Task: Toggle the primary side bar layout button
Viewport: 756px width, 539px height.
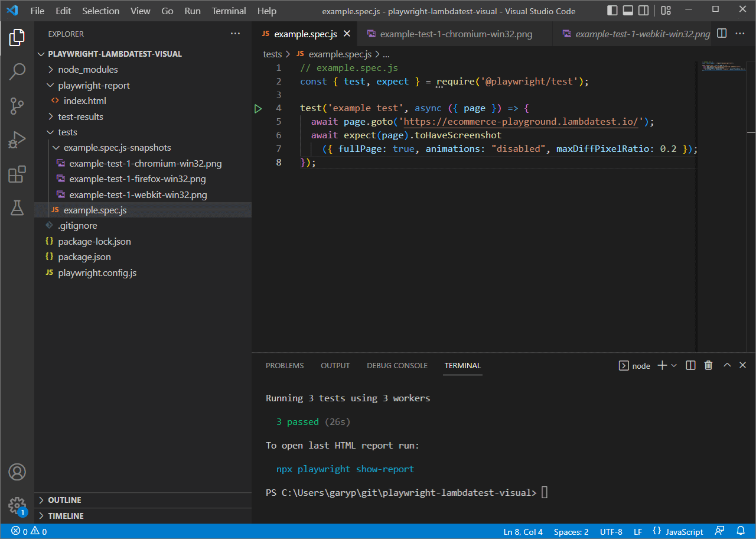Action: point(612,11)
